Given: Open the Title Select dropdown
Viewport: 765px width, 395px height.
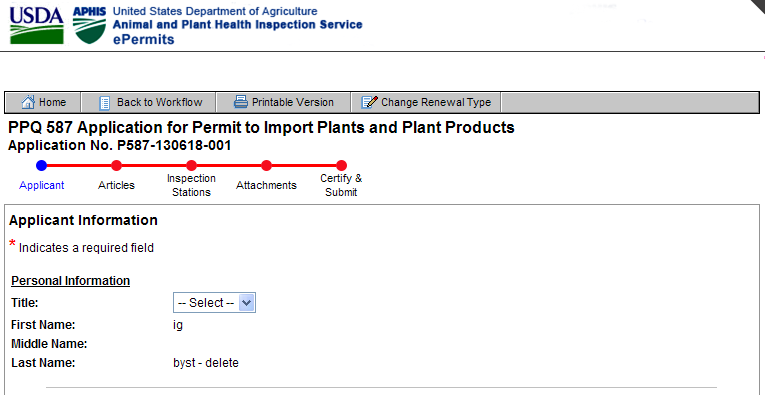Looking at the screenshot, I should (214, 303).
